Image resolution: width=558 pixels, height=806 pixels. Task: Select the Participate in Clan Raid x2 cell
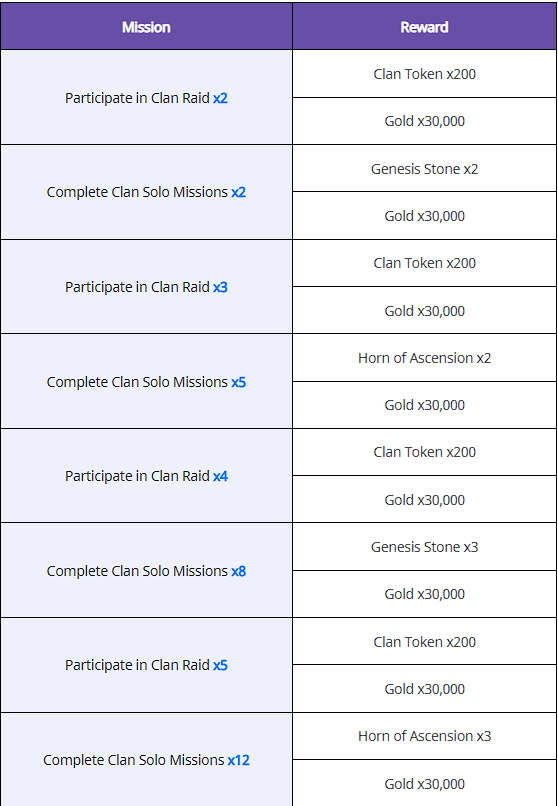coord(146,98)
